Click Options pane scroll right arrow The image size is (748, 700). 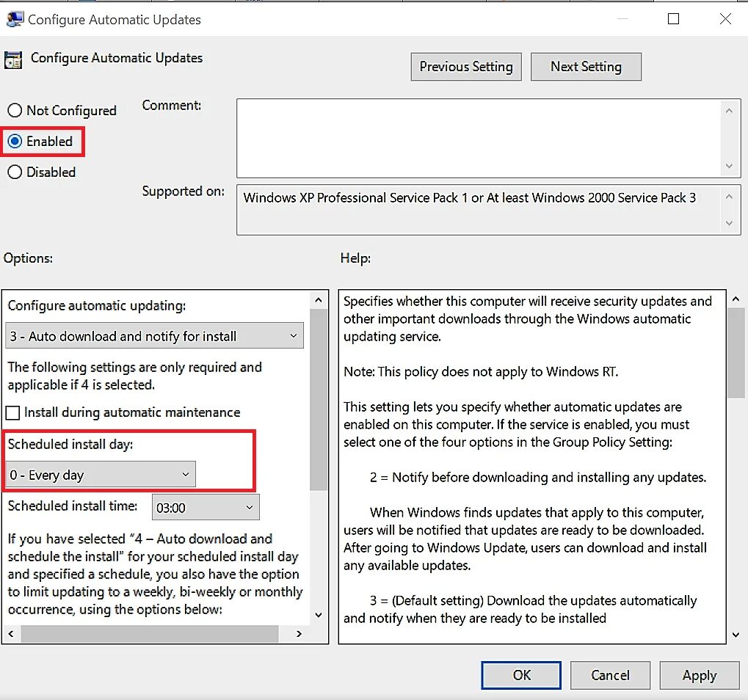coord(299,634)
